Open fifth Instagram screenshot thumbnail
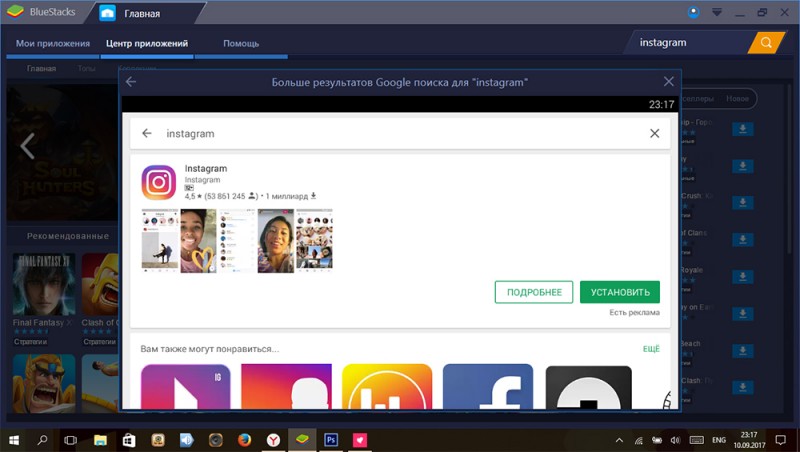 pos(314,240)
